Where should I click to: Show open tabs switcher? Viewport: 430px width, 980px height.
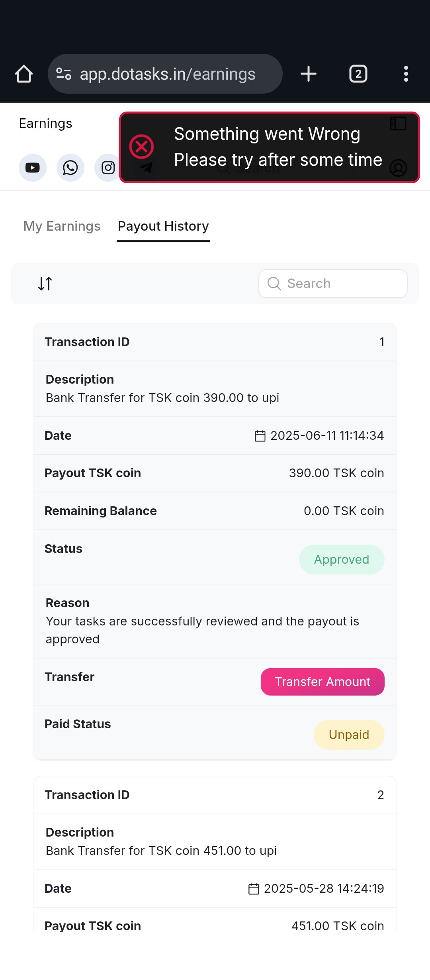point(358,74)
